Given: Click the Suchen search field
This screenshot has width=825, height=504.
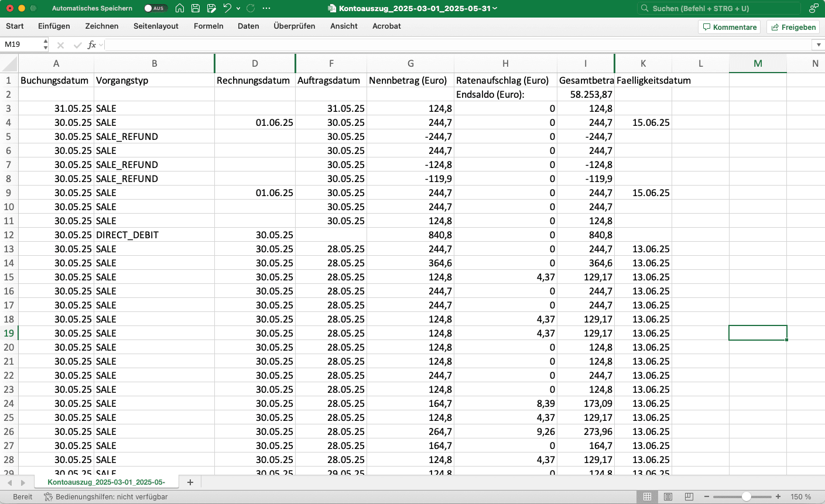Looking at the screenshot, I should (x=719, y=8).
